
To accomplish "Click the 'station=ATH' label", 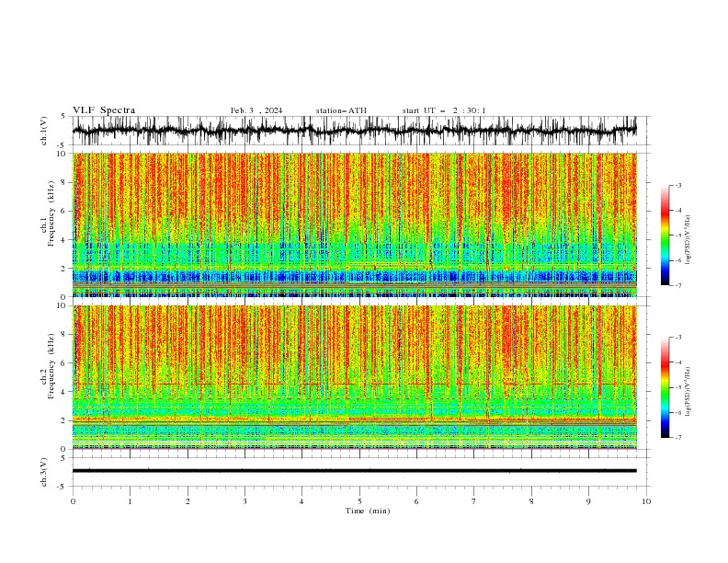I will tap(341, 110).
